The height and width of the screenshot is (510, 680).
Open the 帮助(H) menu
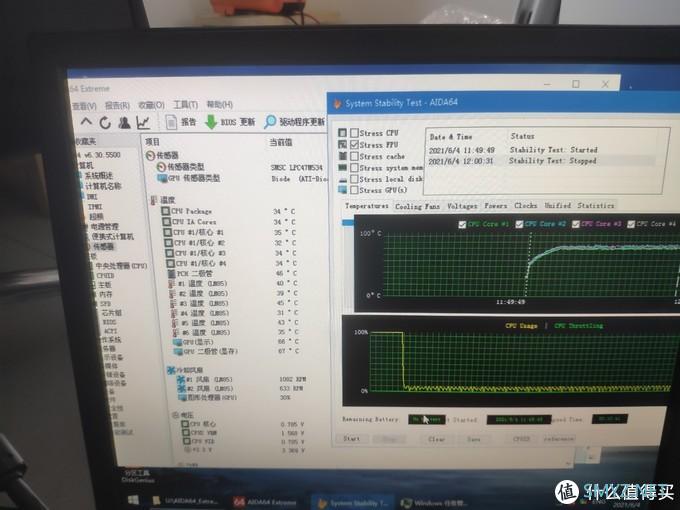[219, 105]
